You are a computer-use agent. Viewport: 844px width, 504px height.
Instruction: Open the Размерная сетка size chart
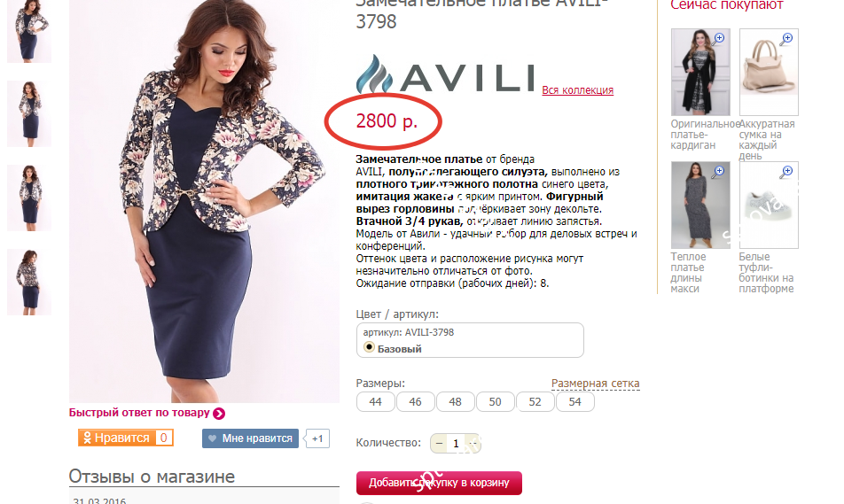596,384
